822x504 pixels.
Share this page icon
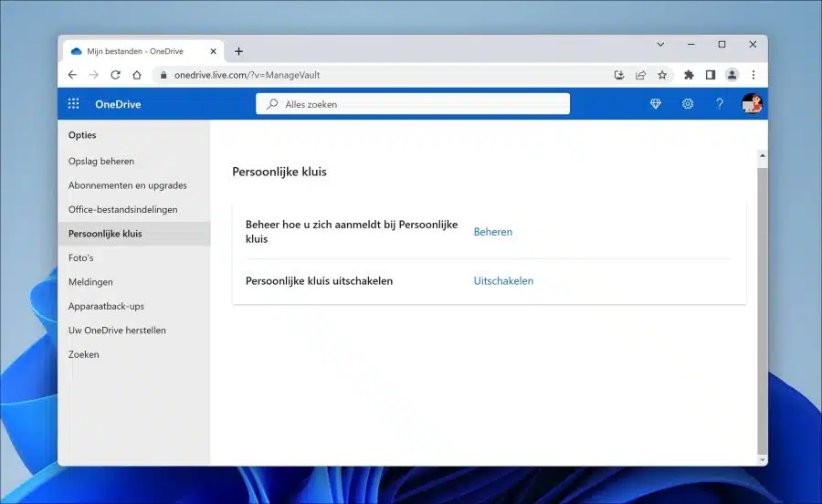pyautogui.click(x=640, y=75)
